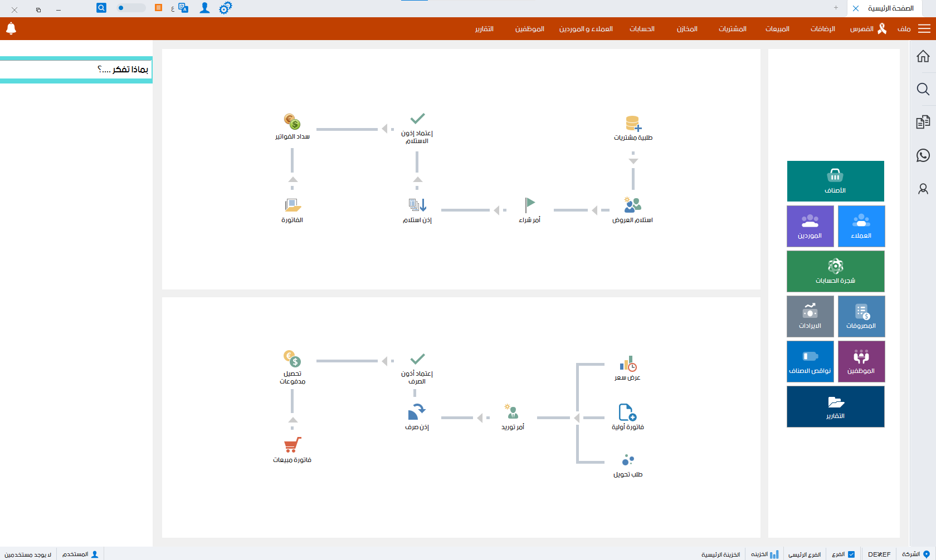Click the language translate icon
The image size is (936, 560).
tap(183, 8)
